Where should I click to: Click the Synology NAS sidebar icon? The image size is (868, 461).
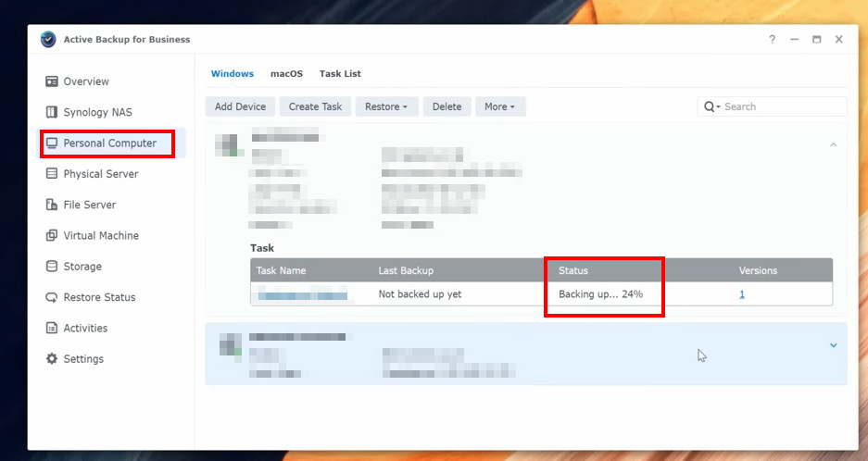pos(52,112)
